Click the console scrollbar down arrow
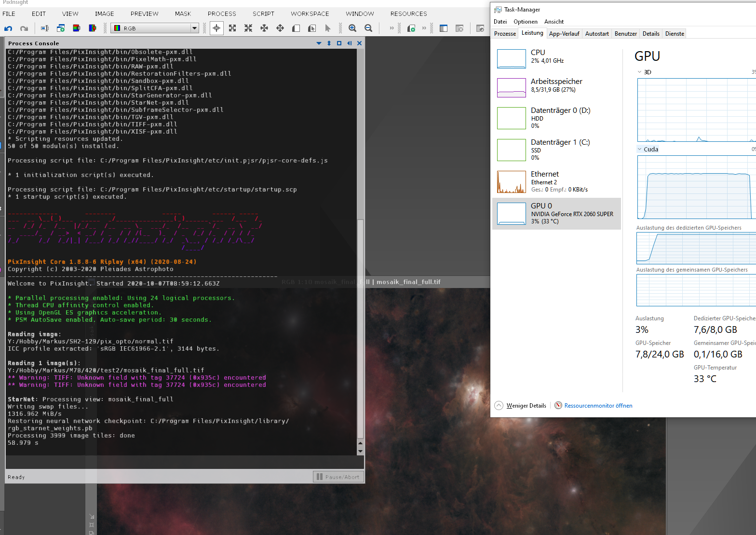The image size is (756, 535). pos(360,451)
